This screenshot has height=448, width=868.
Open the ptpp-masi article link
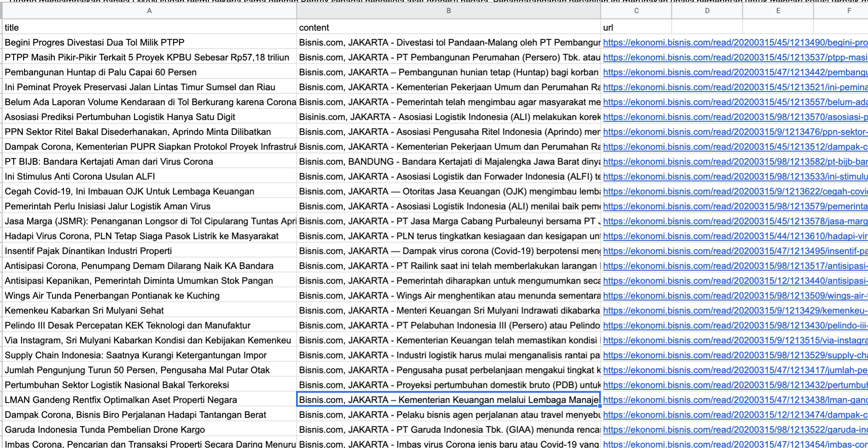click(735, 57)
